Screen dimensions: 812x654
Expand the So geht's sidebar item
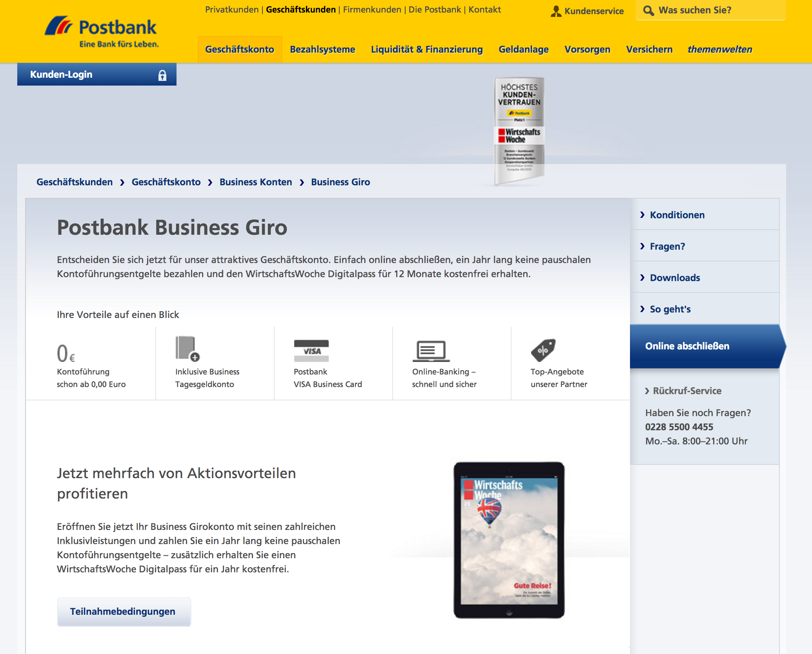tap(705, 309)
